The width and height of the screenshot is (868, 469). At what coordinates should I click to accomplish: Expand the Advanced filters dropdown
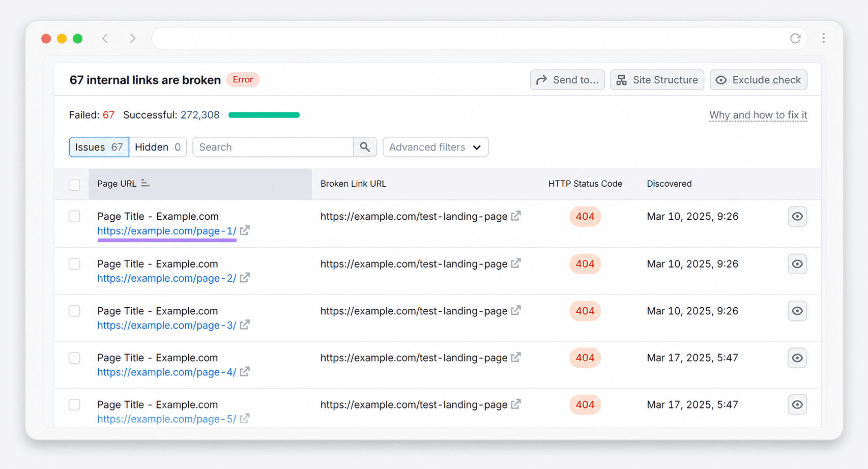pos(436,147)
